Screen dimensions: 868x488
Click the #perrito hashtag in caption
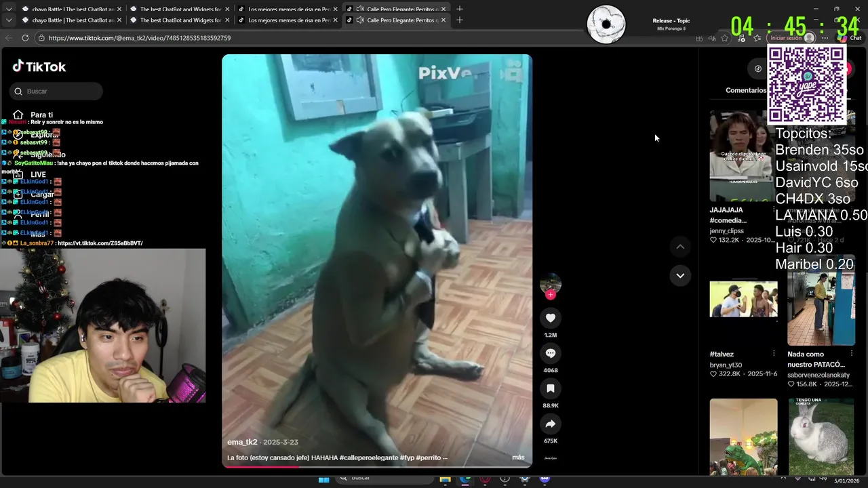point(429,457)
